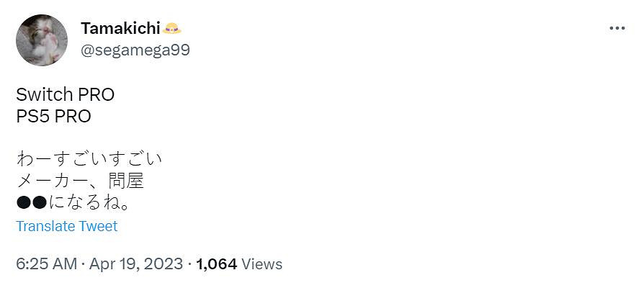Open the 6:25 AM timestamp link
The width and height of the screenshot is (644, 288).
coord(46,264)
